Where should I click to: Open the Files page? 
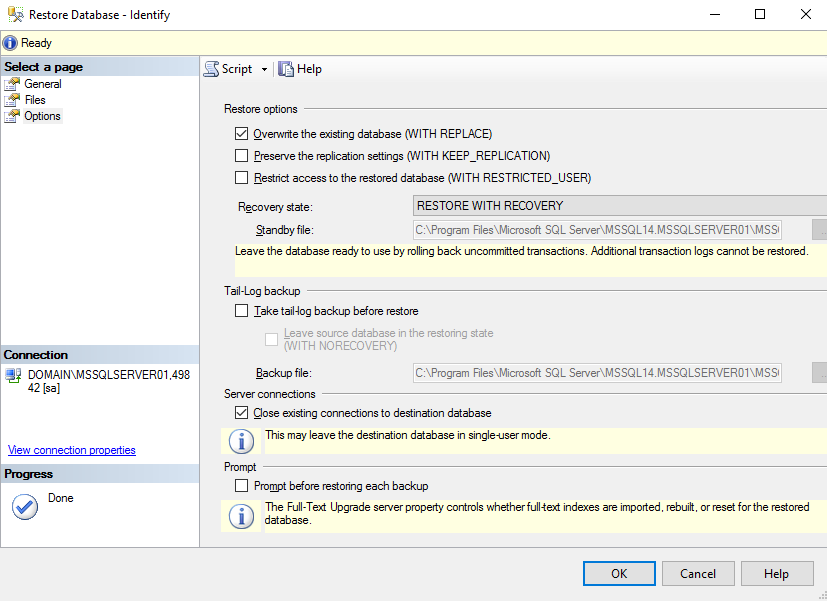pos(35,100)
